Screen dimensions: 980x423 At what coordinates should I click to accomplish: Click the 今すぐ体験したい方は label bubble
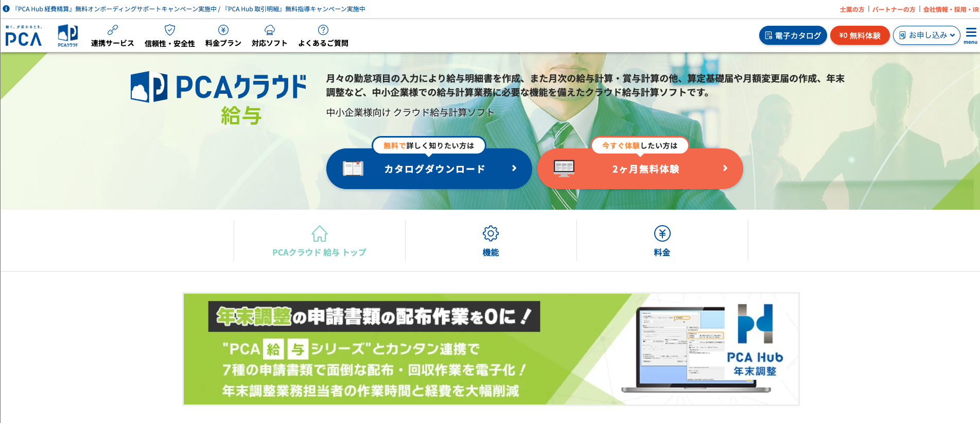click(640, 146)
